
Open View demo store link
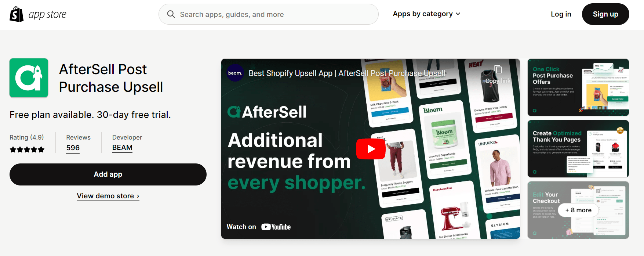[108, 196]
